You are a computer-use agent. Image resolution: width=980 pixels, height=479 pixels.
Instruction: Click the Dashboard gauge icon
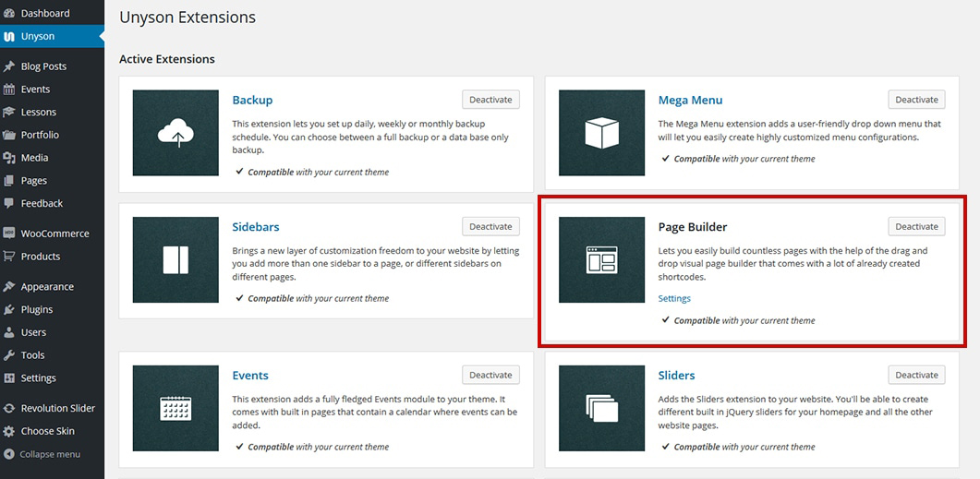coord(8,13)
